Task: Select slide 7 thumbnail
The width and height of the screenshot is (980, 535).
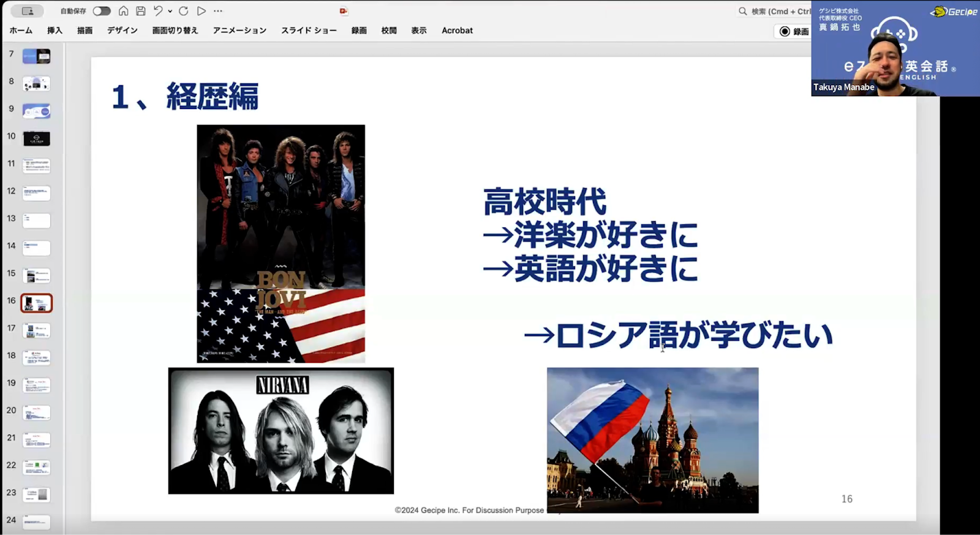Action: [x=37, y=56]
